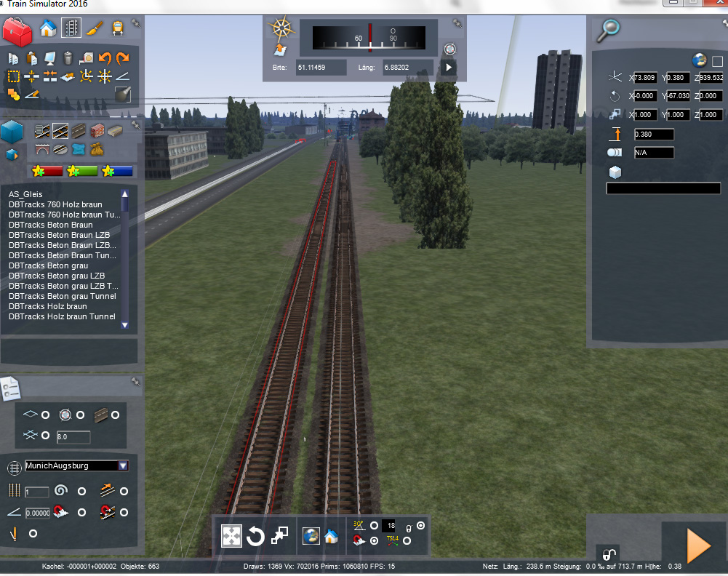This screenshot has width=728, height=576.
Task: Click the flashlight icon in tools panel
Action: (123, 95)
